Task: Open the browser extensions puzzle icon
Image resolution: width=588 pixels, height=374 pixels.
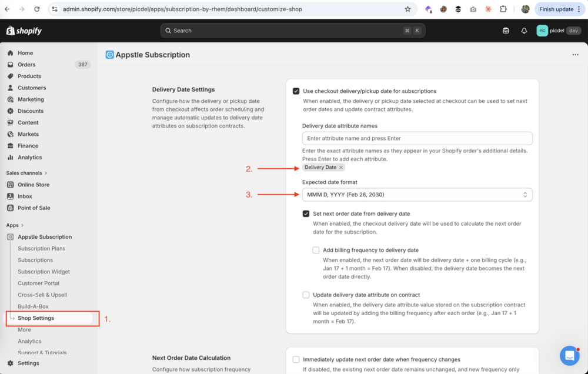Action: [x=503, y=9]
